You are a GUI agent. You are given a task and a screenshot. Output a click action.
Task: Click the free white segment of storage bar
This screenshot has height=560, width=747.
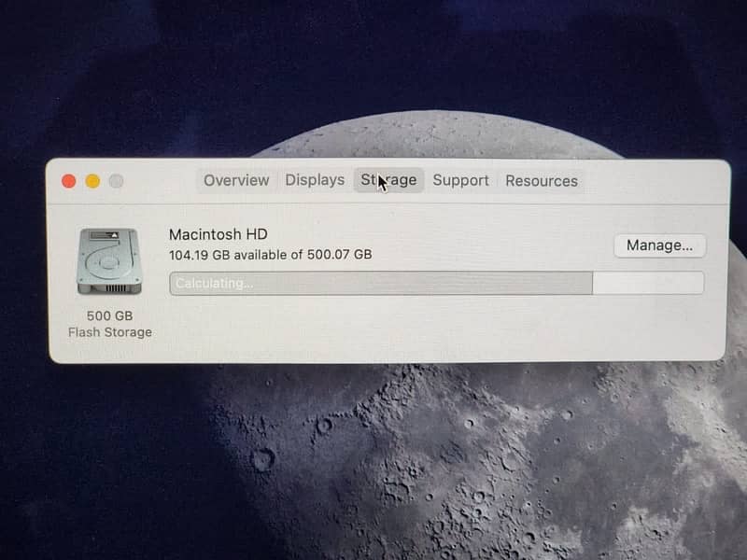tap(647, 283)
